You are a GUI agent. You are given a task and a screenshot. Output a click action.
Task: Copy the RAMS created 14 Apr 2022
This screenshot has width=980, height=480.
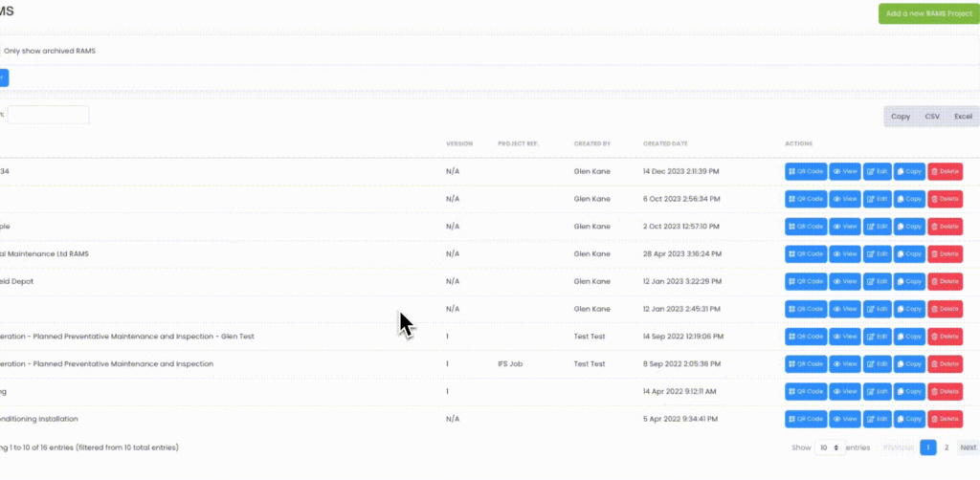[909, 391]
